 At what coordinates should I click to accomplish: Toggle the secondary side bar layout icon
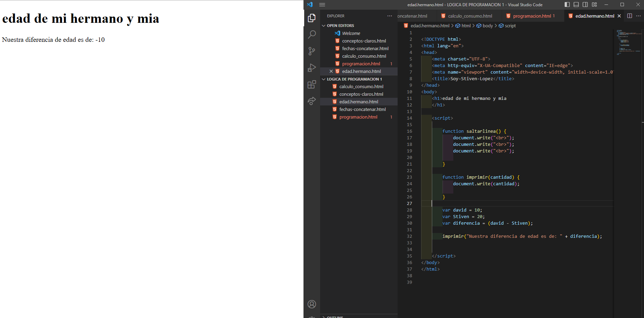coord(585,5)
